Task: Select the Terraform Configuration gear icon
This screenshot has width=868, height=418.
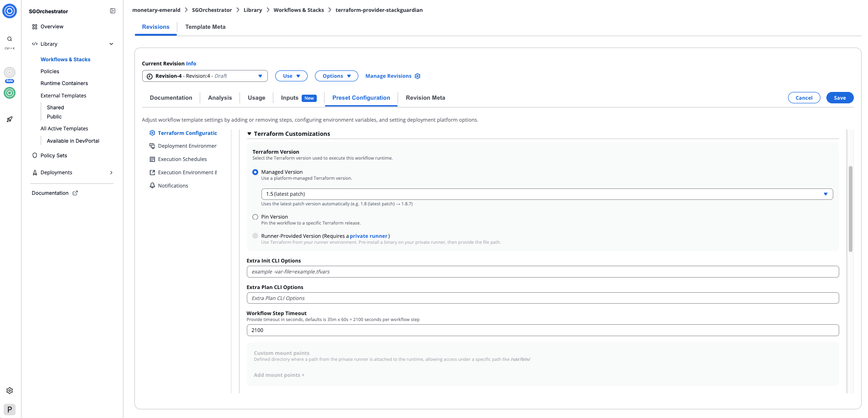Action: click(x=152, y=133)
